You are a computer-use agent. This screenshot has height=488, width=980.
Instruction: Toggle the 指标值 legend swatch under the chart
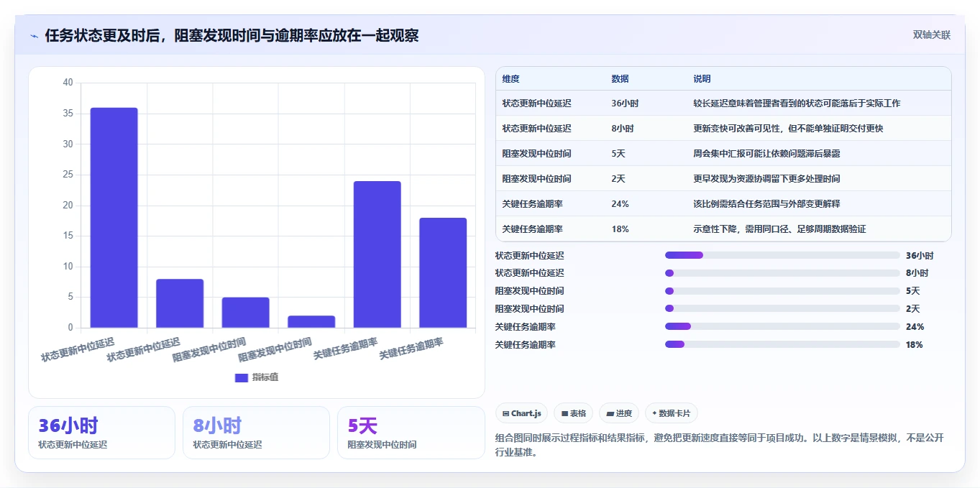242,377
